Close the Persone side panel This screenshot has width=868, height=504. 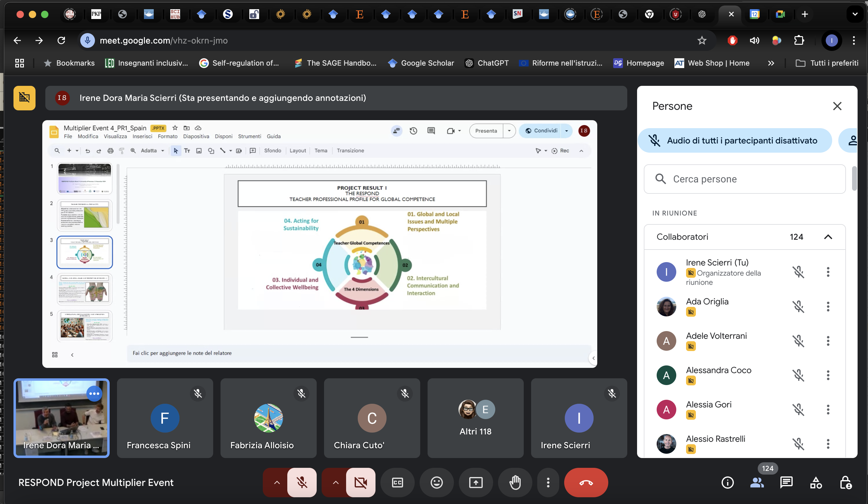coord(837,106)
